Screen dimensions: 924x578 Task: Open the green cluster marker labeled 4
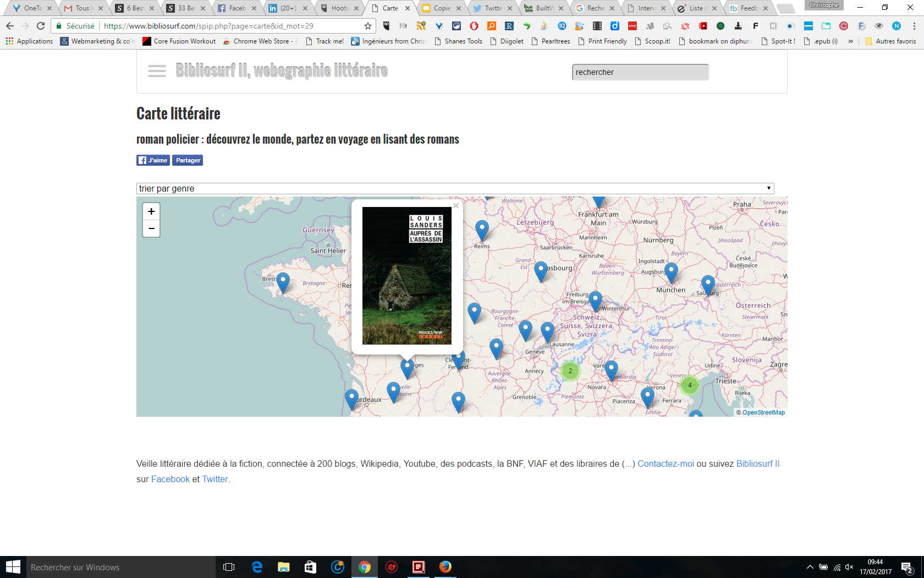pyautogui.click(x=690, y=385)
